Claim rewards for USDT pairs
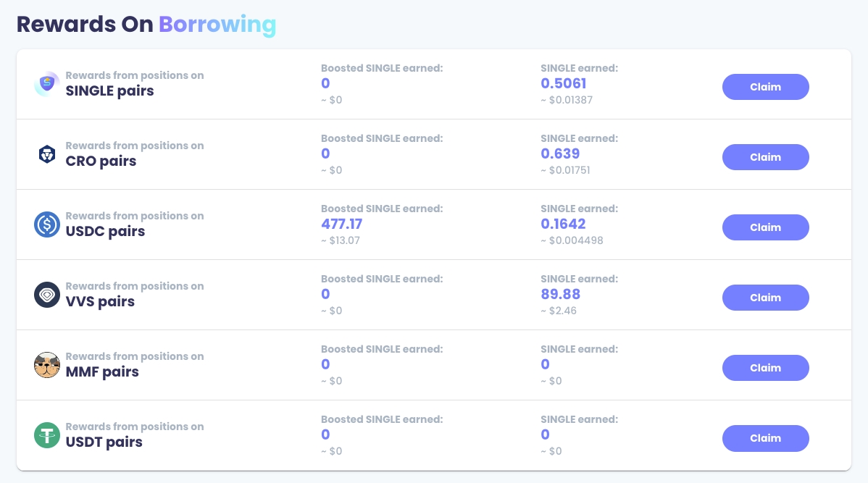The image size is (868, 483). pos(765,438)
